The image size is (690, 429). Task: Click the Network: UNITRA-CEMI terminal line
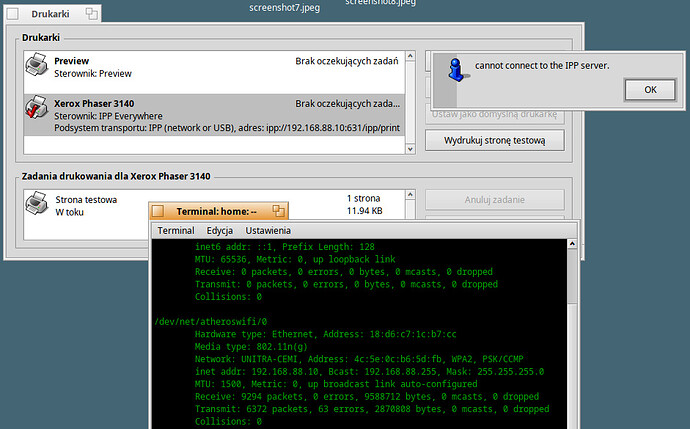click(x=359, y=359)
